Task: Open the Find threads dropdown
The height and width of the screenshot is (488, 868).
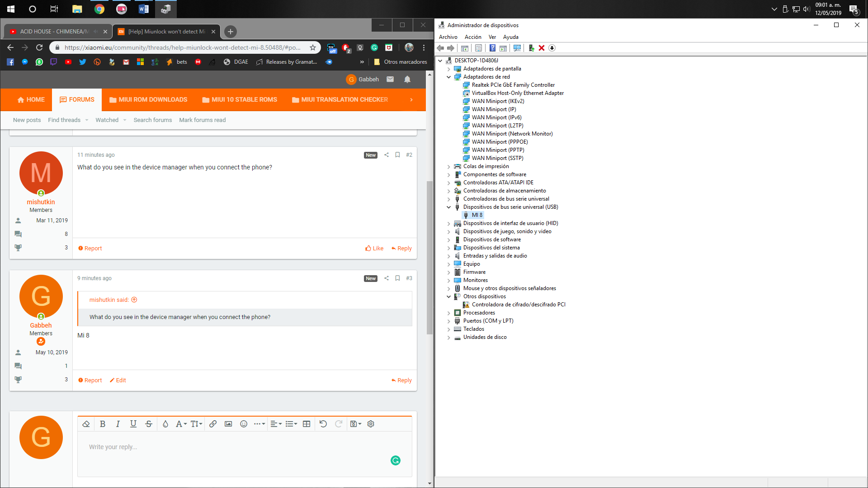Action: [68, 120]
